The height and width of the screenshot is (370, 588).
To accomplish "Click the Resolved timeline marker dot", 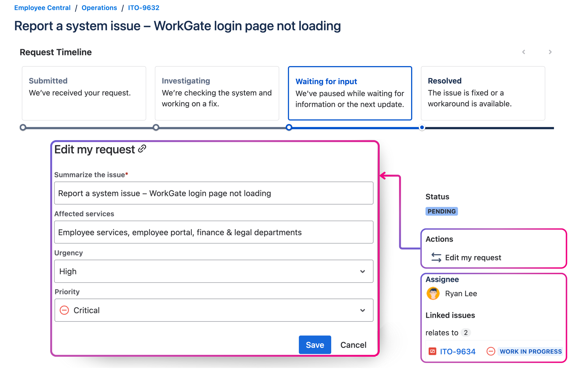I will [x=422, y=127].
